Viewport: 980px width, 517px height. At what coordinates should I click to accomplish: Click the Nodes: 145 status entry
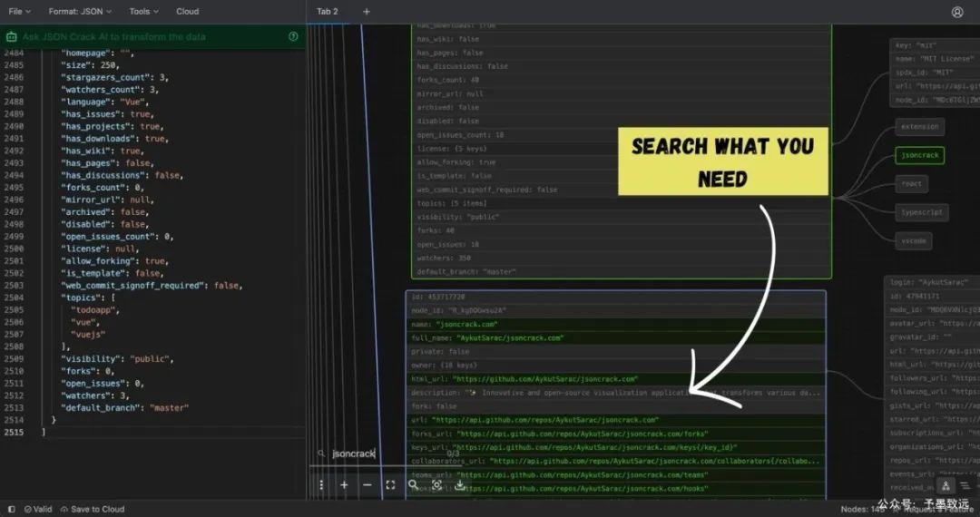863,510
